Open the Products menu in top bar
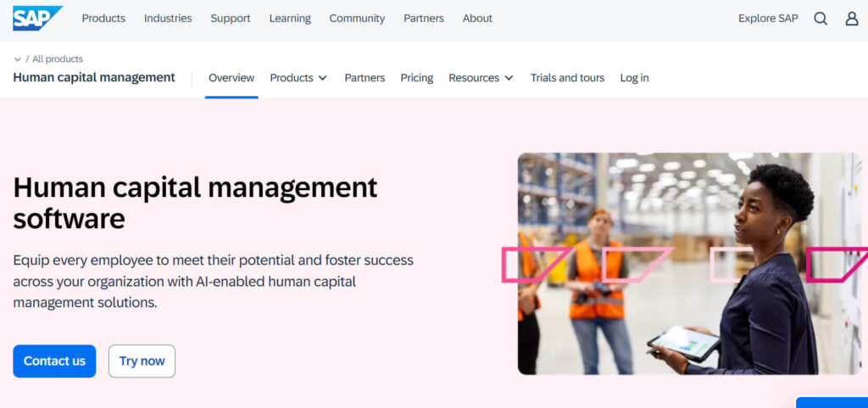 coord(103,19)
